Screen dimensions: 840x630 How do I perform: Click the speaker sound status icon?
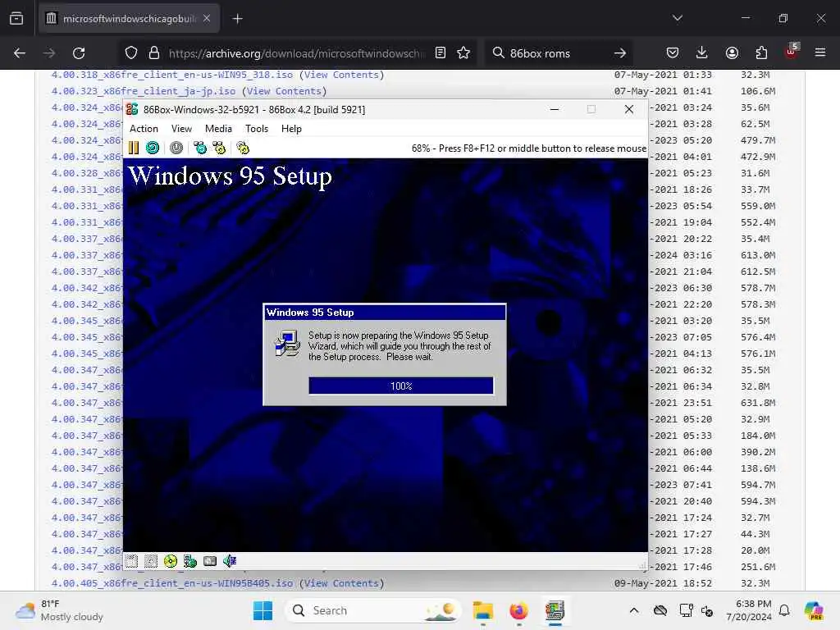pyautogui.click(x=230, y=561)
